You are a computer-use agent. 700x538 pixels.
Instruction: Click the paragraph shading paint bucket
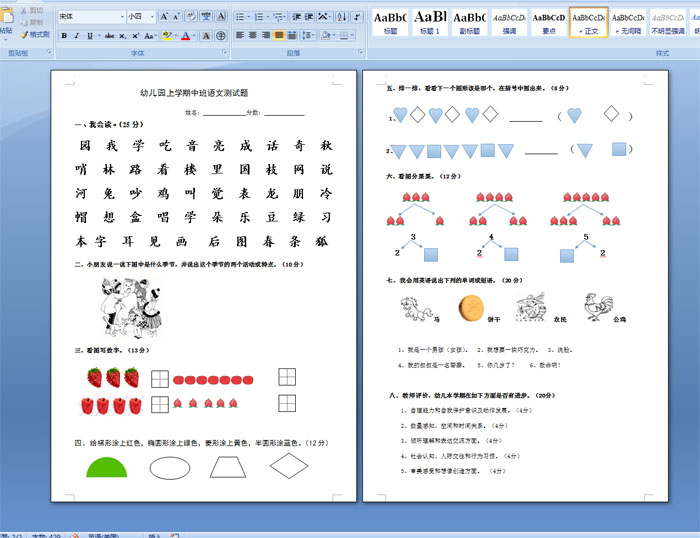point(325,35)
